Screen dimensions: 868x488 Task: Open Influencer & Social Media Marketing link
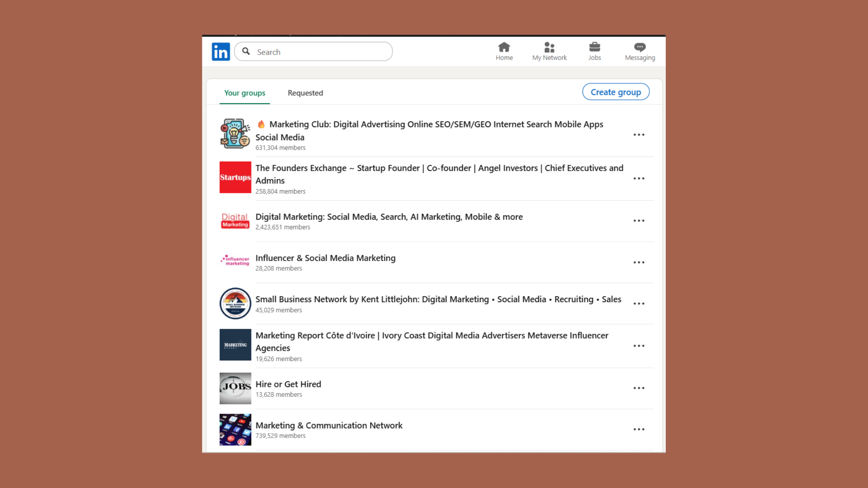325,258
